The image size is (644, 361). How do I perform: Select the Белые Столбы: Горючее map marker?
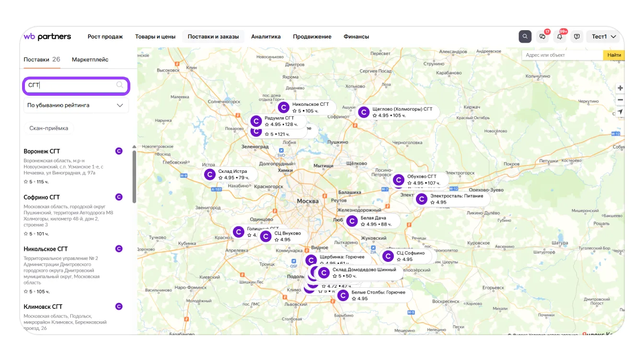click(x=374, y=295)
